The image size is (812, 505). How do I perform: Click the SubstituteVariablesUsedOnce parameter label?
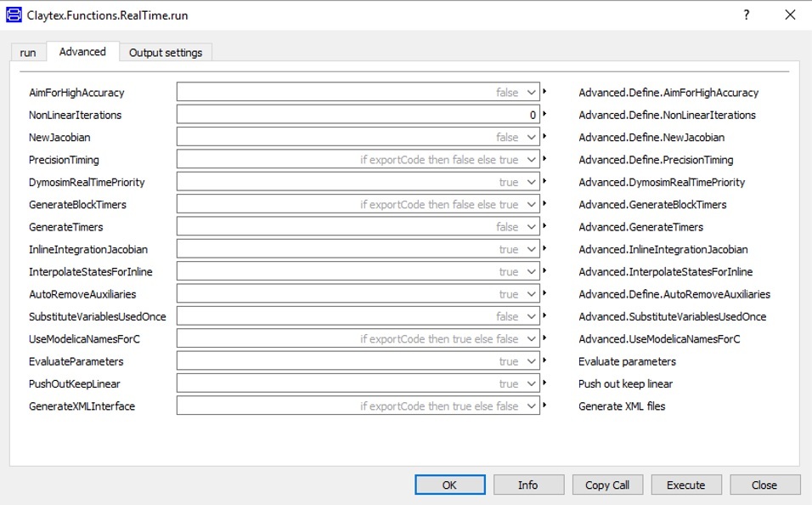98,316
